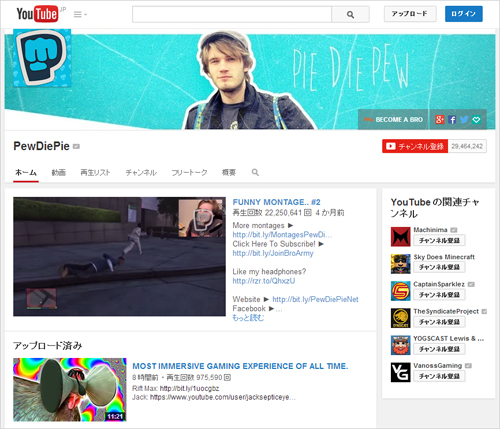Open Machinima channel name link
The height and width of the screenshot is (429, 500).
click(x=430, y=230)
